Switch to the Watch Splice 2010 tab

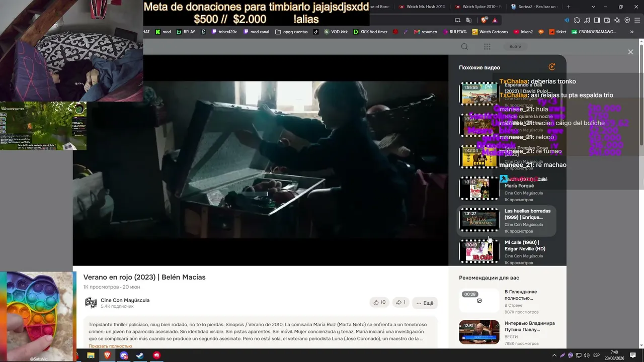(478, 7)
